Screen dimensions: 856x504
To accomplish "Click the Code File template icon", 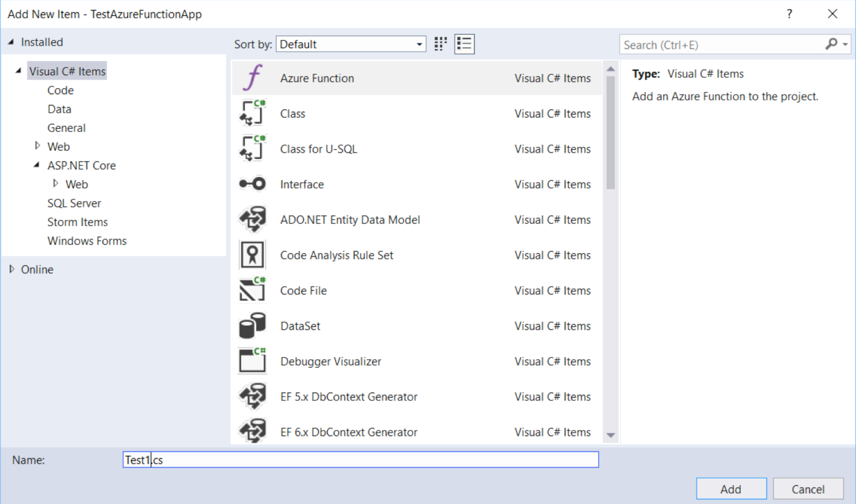I will click(252, 290).
